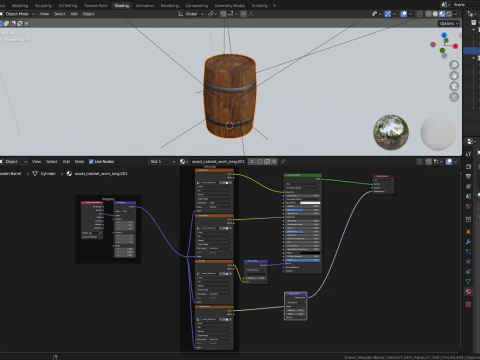Screen dimensions: 480x360
Task: Switch to the Compositing workspace tab
Action: pyautogui.click(x=196, y=5)
